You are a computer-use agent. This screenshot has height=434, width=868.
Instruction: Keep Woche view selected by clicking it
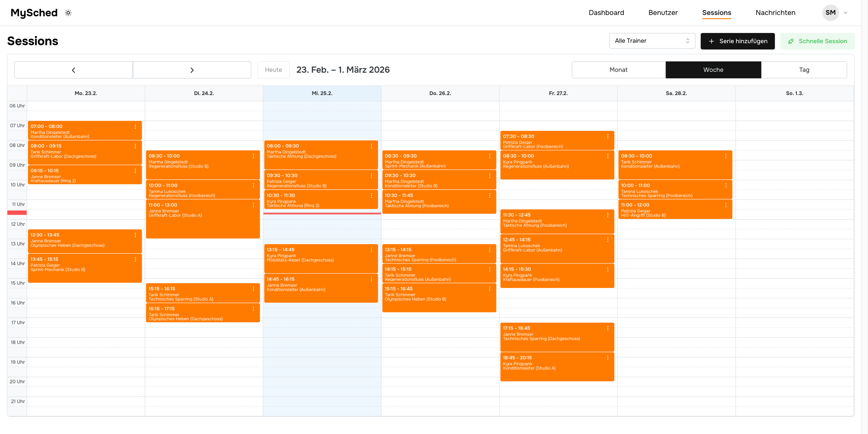[x=713, y=70]
